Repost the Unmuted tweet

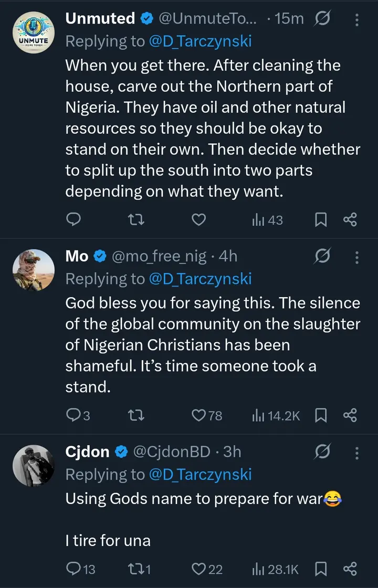pos(136,220)
